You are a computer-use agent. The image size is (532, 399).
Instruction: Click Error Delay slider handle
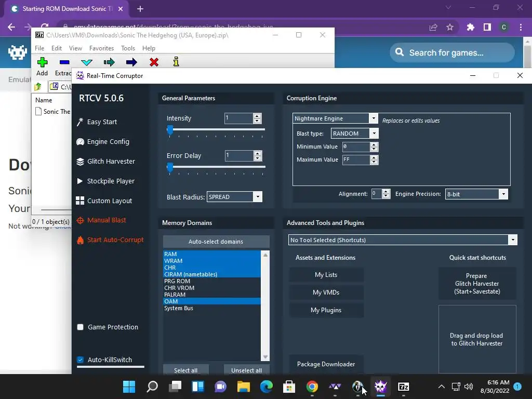pos(170,167)
